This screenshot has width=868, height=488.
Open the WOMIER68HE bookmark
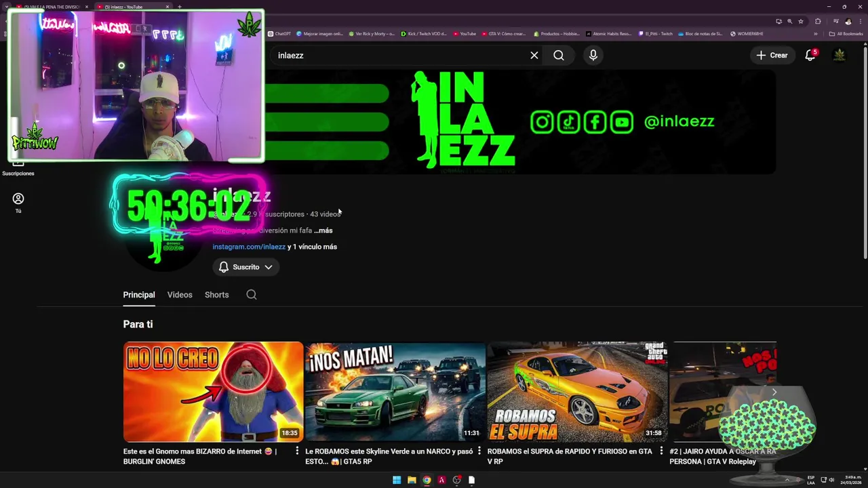[747, 34]
